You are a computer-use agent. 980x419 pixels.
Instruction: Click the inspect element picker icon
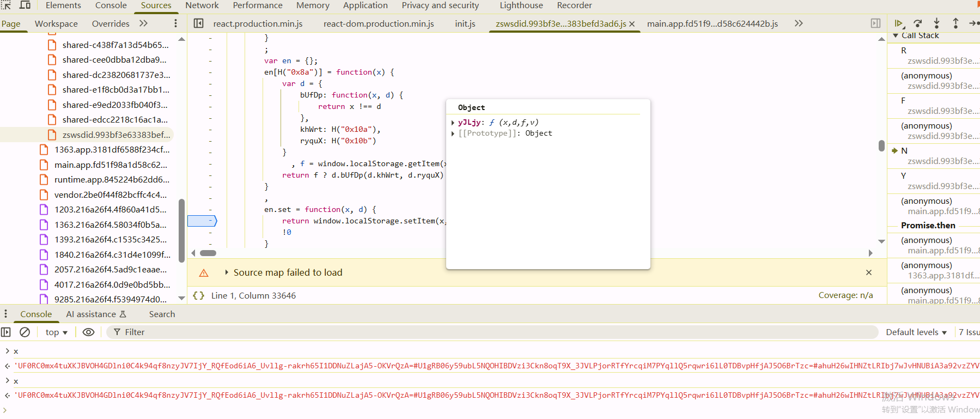[x=6, y=5]
